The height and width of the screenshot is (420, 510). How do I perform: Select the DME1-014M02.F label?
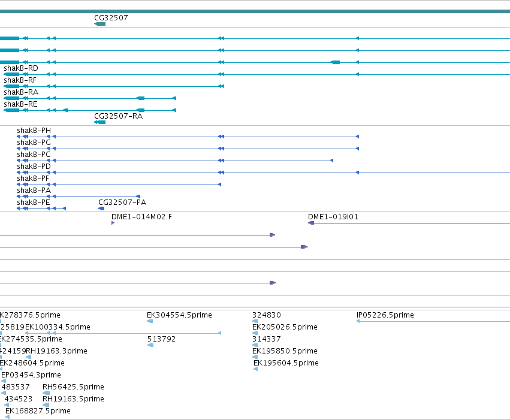point(141,217)
